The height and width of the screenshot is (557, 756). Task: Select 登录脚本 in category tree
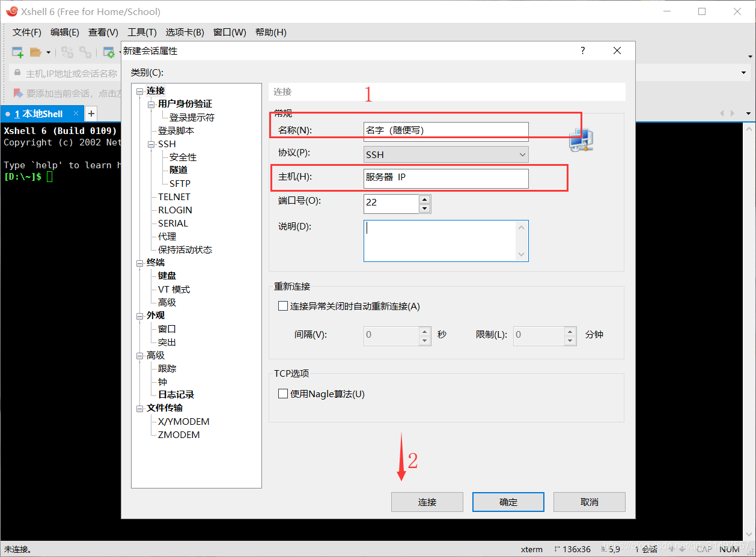[176, 131]
